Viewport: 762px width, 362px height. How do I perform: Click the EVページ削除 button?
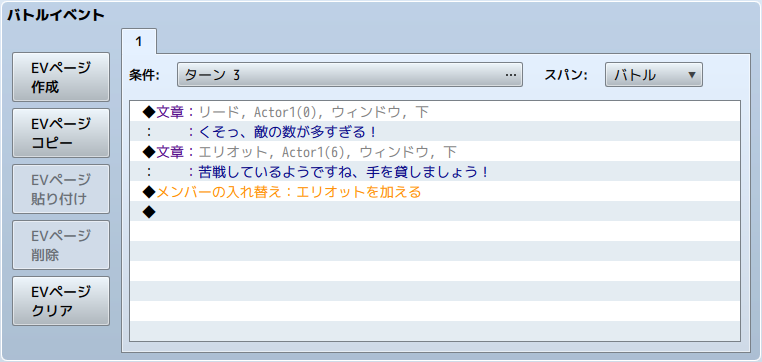click(x=61, y=245)
